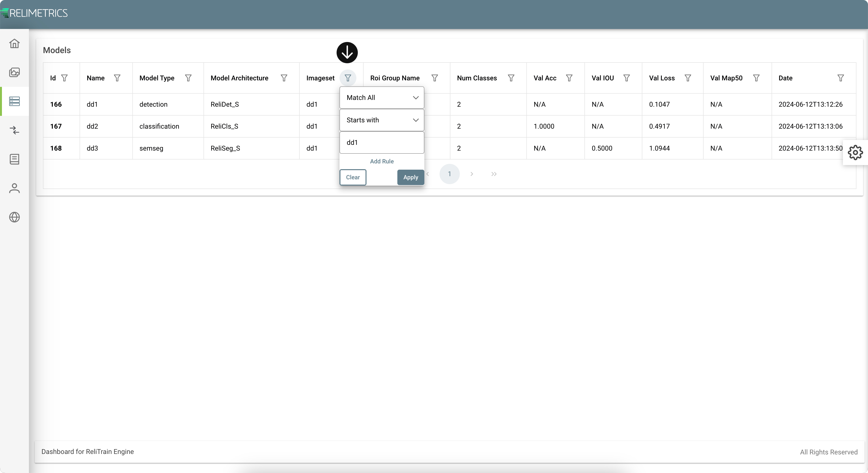Open the transfer arrows sidebar icon

[x=14, y=130]
